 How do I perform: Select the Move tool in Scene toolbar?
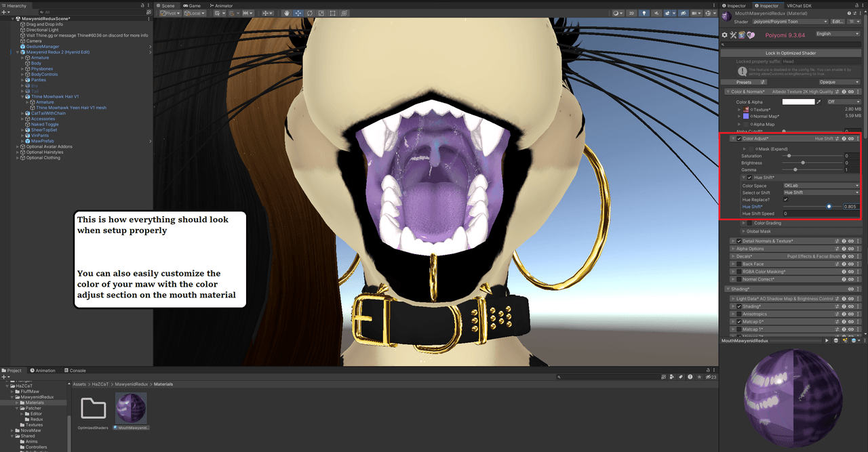point(298,13)
